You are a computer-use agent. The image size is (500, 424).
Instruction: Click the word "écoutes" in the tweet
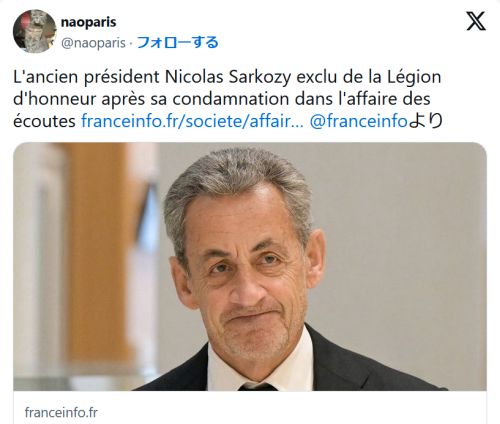[44, 121]
